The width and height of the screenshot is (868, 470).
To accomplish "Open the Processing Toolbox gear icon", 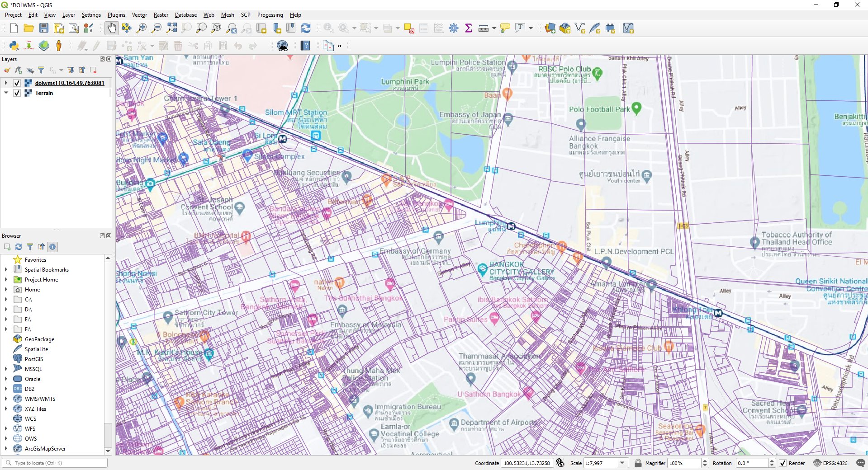I will [x=454, y=28].
